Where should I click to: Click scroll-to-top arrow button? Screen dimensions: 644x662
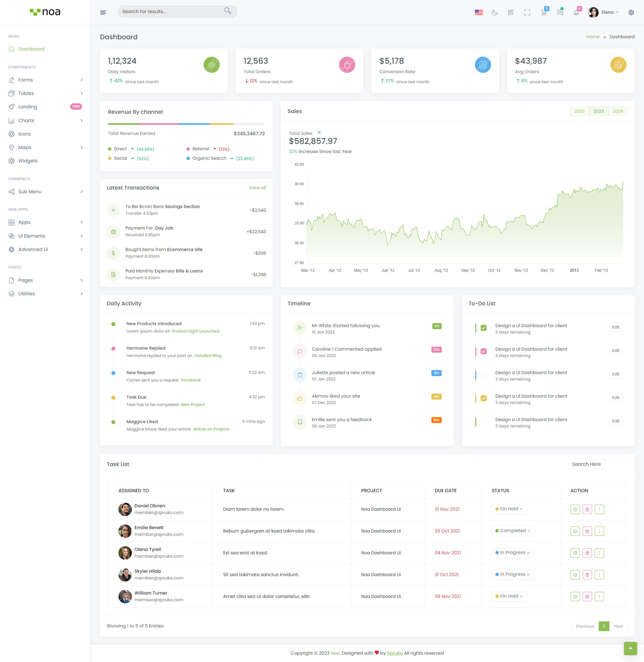click(x=630, y=648)
